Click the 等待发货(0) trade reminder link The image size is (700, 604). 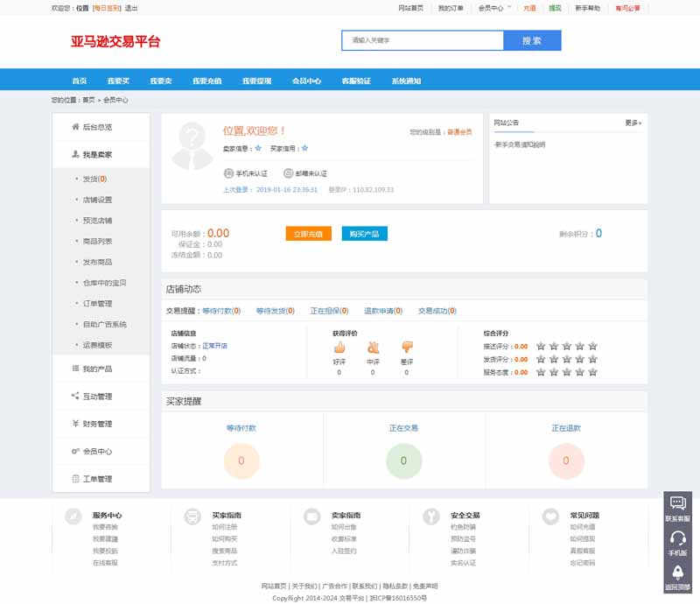[x=276, y=311]
